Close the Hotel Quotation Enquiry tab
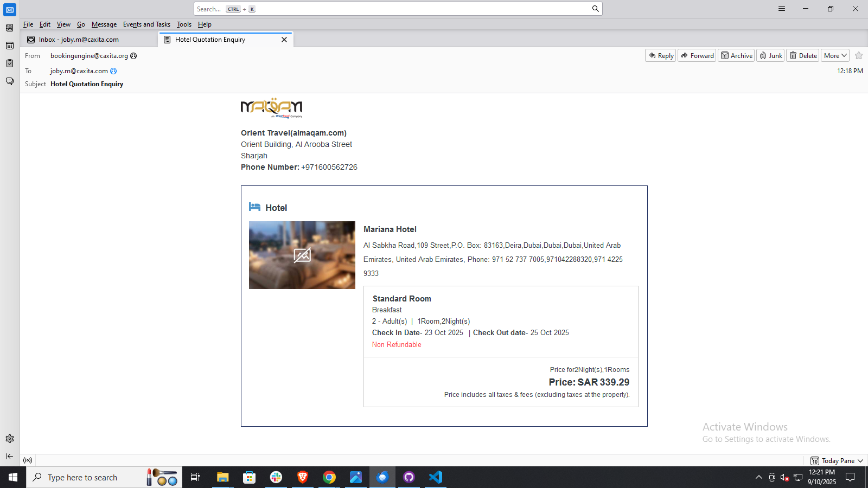 (284, 40)
